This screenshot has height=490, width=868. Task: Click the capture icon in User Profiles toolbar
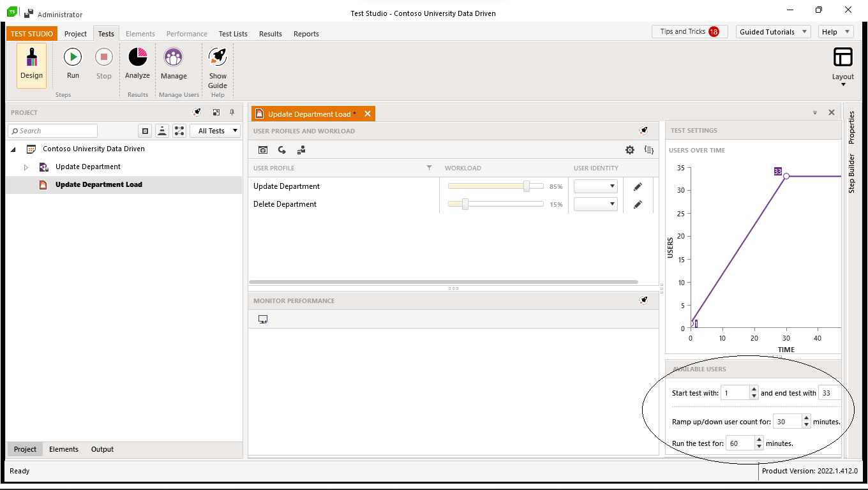(263, 150)
